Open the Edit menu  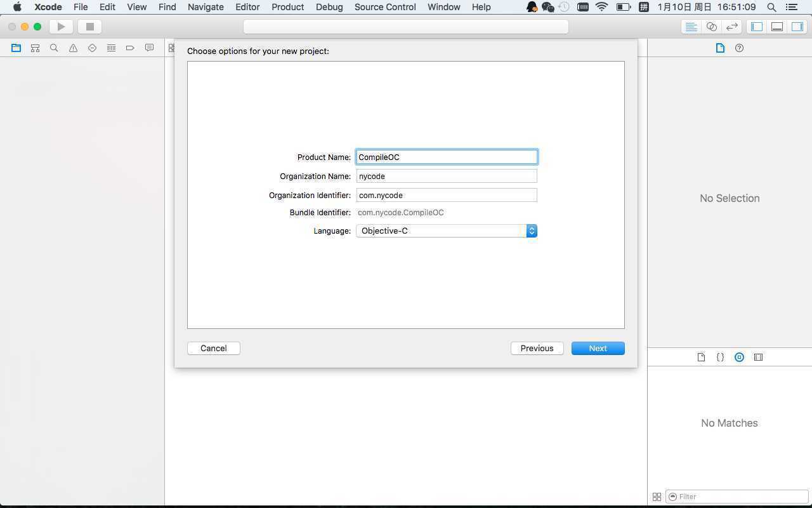click(x=107, y=7)
